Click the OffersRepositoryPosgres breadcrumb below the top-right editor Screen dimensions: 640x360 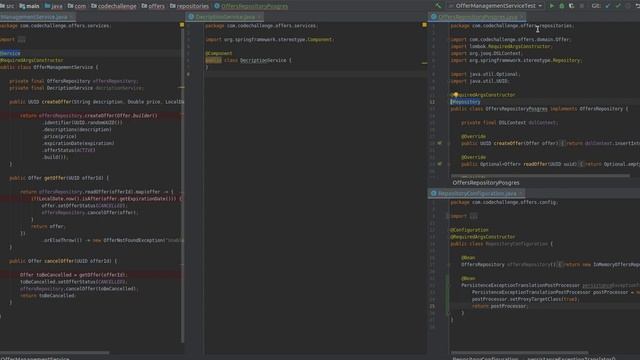click(486, 183)
